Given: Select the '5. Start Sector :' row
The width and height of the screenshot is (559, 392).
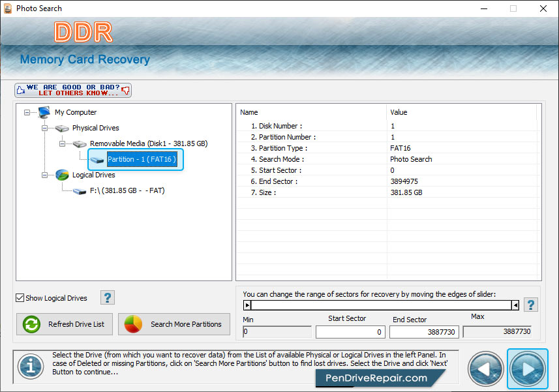Looking at the screenshot, I should click(x=387, y=170).
